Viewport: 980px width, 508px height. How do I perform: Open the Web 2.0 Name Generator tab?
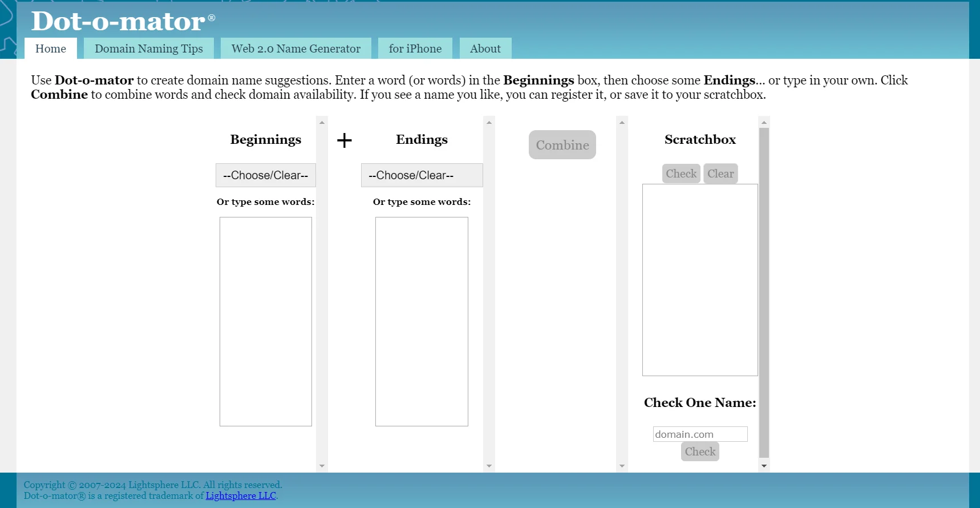pyautogui.click(x=295, y=49)
